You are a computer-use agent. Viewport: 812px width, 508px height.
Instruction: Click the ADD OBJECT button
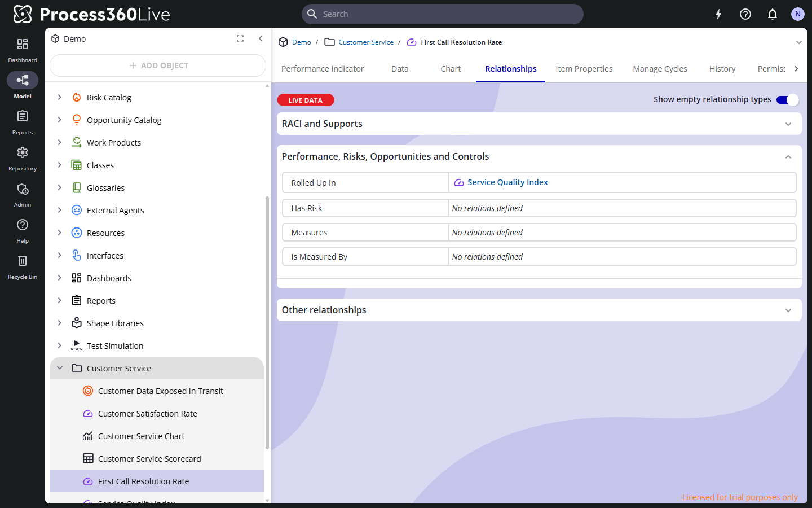[x=158, y=65]
